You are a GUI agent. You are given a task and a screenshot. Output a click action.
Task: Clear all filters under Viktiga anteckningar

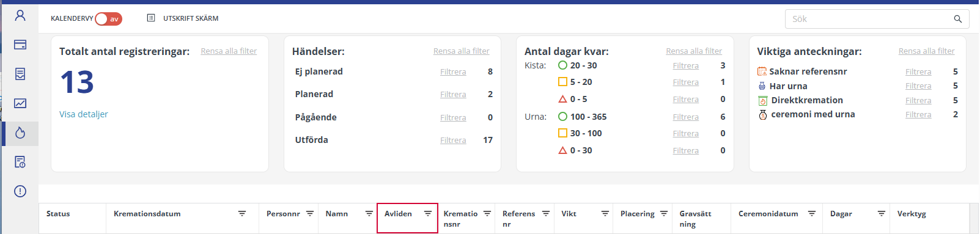coord(927,51)
